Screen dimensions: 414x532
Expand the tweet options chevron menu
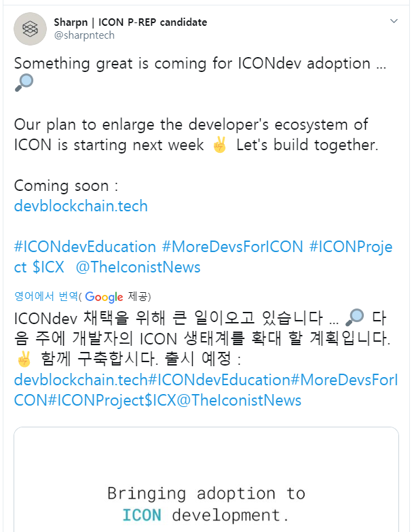394,21
